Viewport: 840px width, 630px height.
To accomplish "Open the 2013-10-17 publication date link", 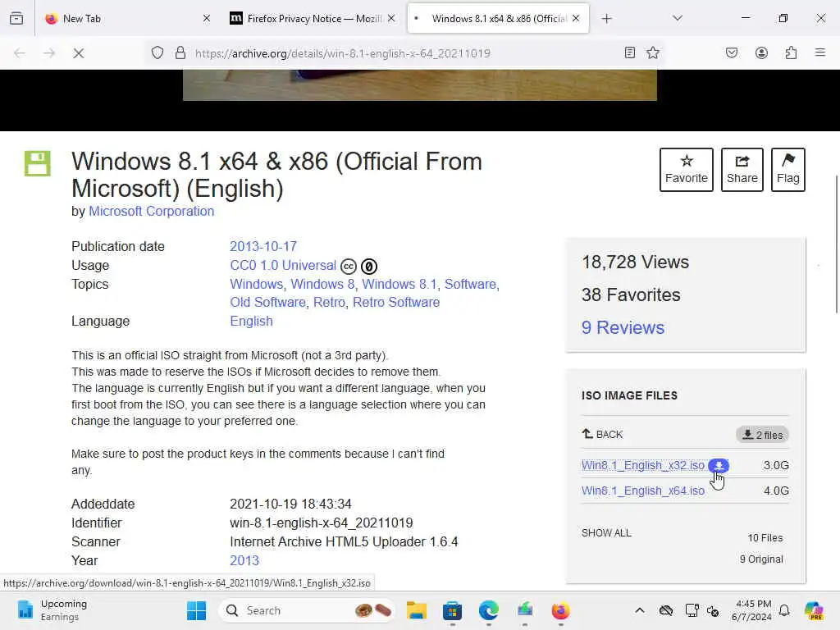I will [263, 246].
